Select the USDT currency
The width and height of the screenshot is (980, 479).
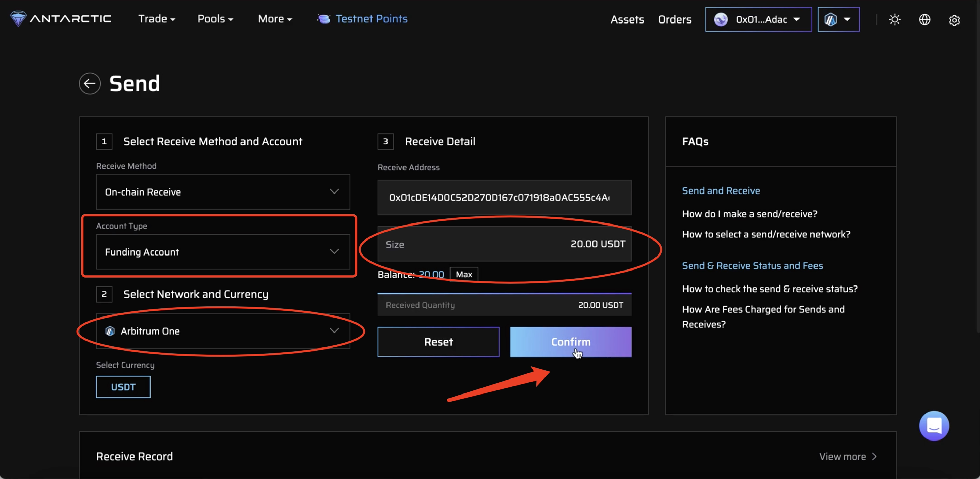(x=123, y=387)
